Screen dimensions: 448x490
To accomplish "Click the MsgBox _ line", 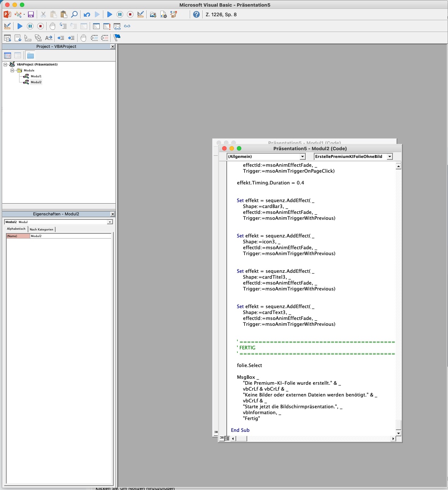I will tap(248, 377).
